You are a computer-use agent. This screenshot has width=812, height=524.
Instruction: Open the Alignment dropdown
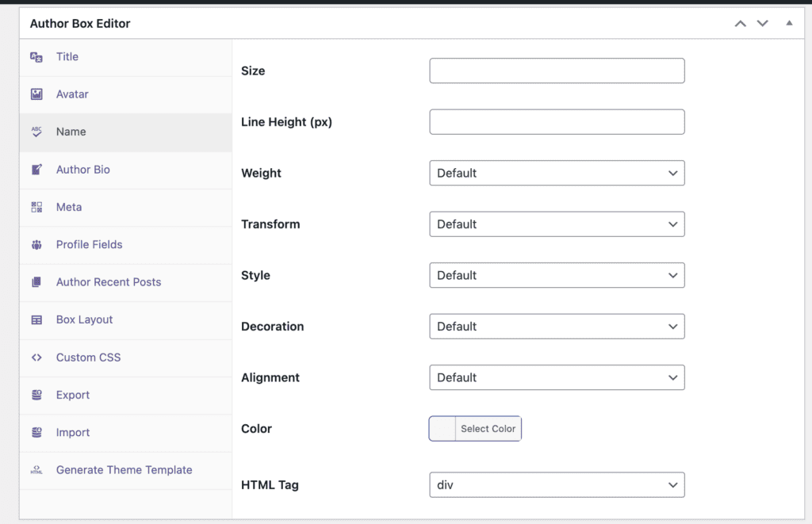(x=557, y=377)
